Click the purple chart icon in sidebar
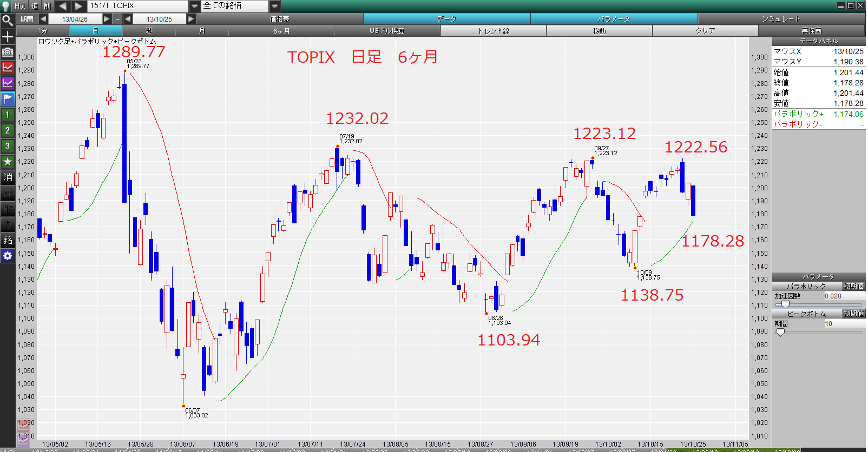This screenshot has height=452, width=868. (x=8, y=83)
